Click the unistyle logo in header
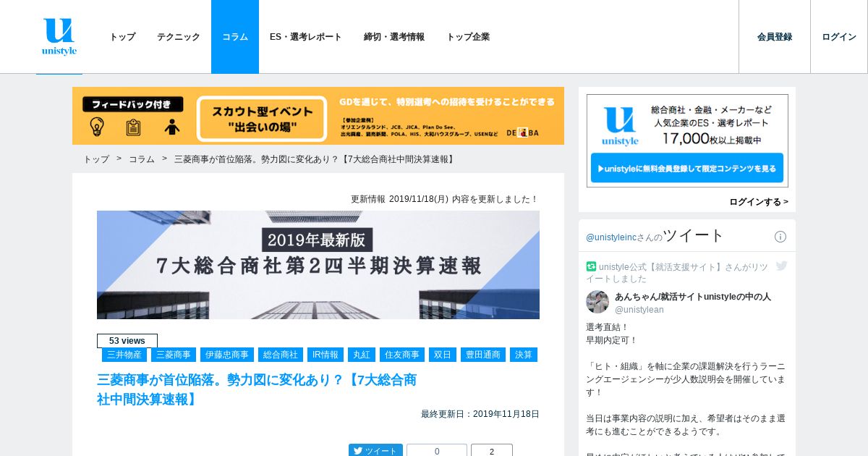This screenshot has width=868, height=456. pyautogui.click(x=59, y=37)
